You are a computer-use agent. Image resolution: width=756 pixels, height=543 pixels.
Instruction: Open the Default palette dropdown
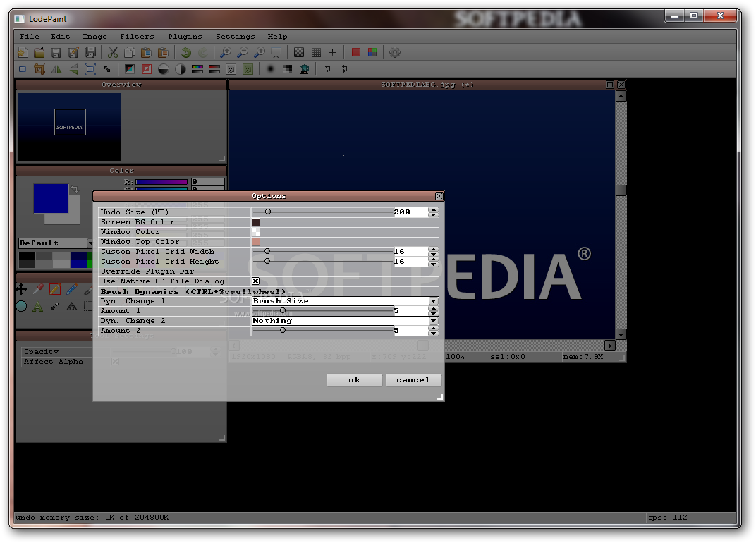[x=56, y=243]
